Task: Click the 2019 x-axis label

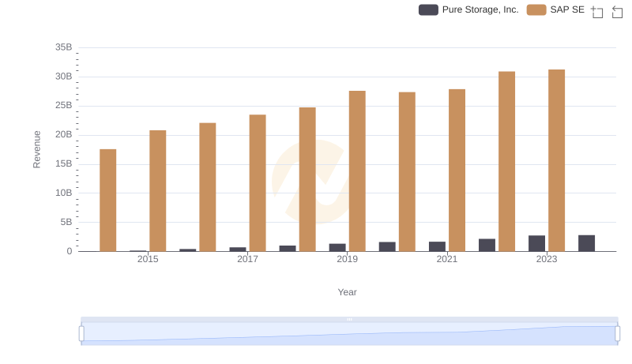Action: [347, 259]
